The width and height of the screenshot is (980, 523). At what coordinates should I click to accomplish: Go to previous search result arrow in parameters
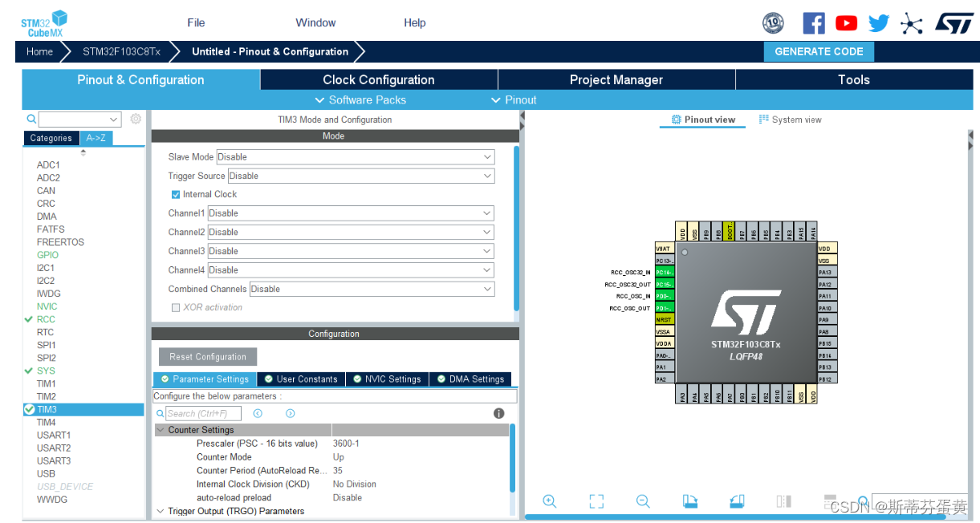[x=258, y=413]
